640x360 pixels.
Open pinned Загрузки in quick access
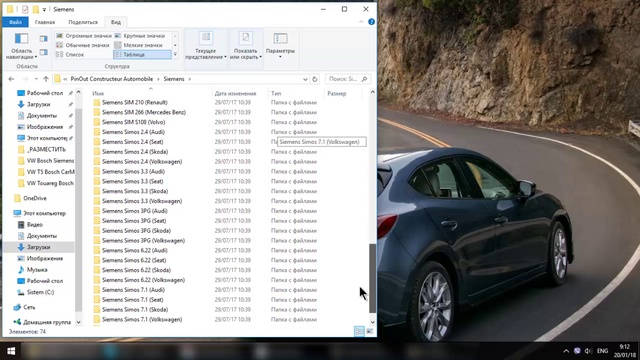point(38,104)
